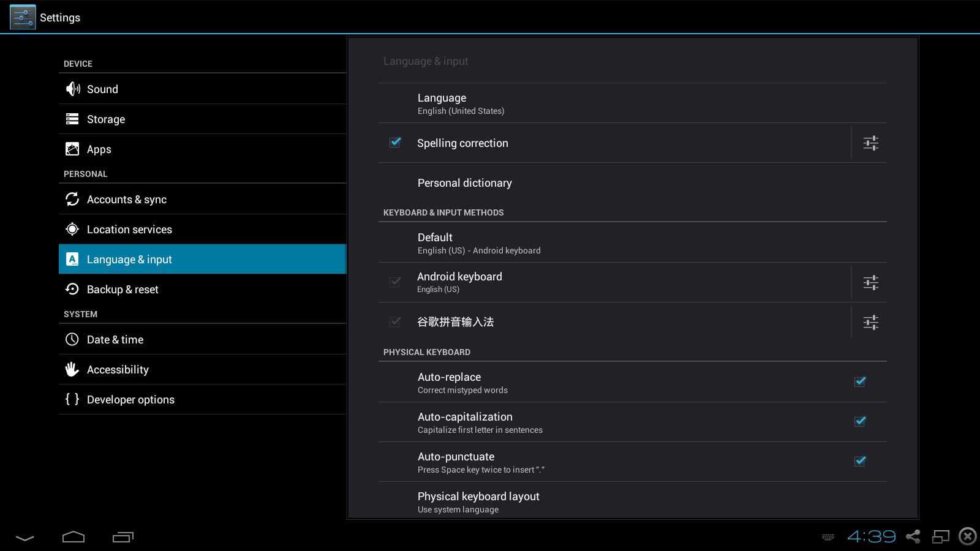This screenshot has height=551, width=980.
Task: Disable the Auto-replace checkbox
Action: [x=860, y=381]
